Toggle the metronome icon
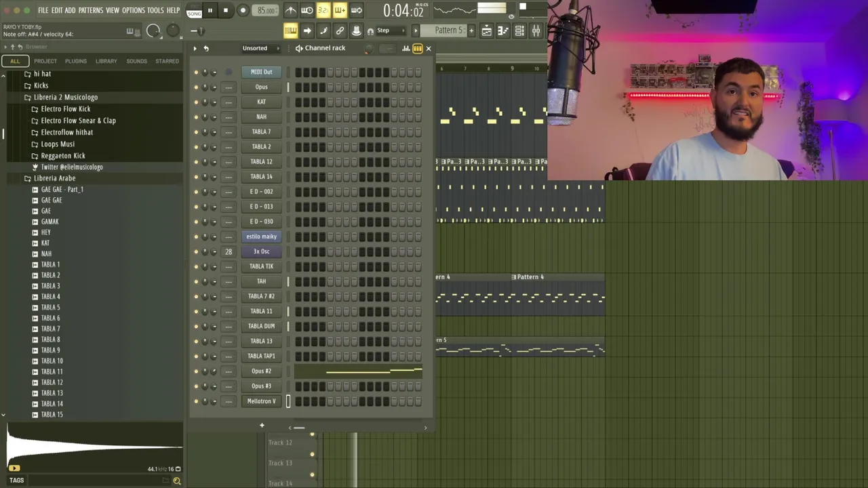The width and height of the screenshot is (868, 488). pyautogui.click(x=290, y=10)
